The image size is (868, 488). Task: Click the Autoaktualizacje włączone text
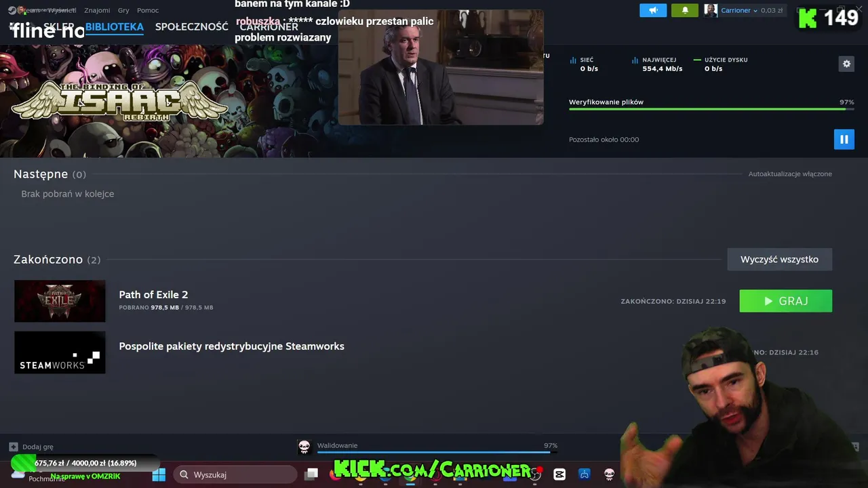click(790, 174)
